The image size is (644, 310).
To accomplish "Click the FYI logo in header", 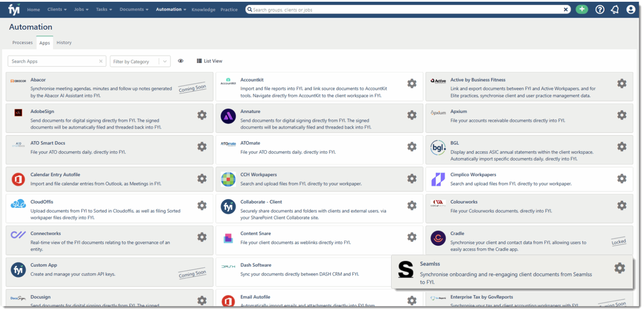I will pyautogui.click(x=14, y=9).
